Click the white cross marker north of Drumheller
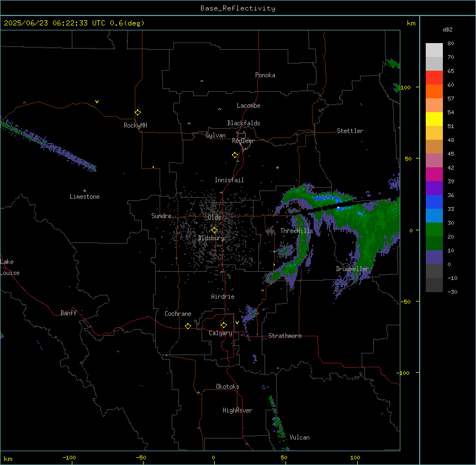 pyautogui.click(x=338, y=207)
